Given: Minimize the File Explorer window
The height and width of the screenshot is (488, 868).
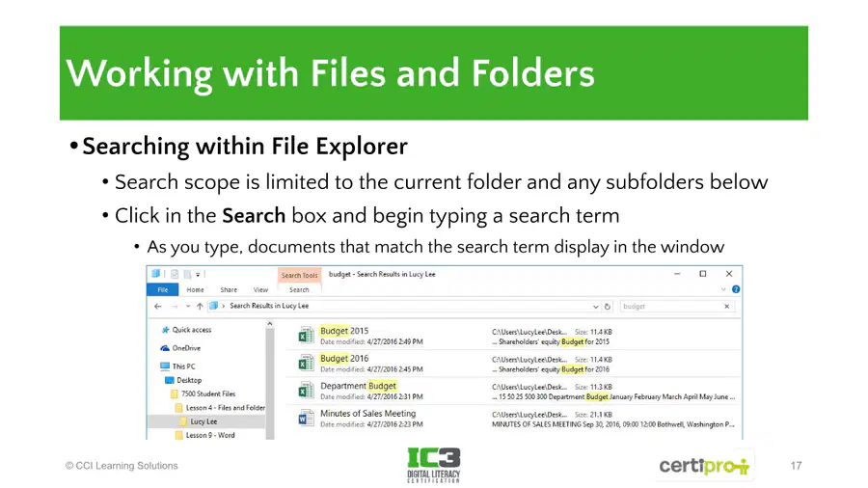Looking at the screenshot, I should pos(677,274).
